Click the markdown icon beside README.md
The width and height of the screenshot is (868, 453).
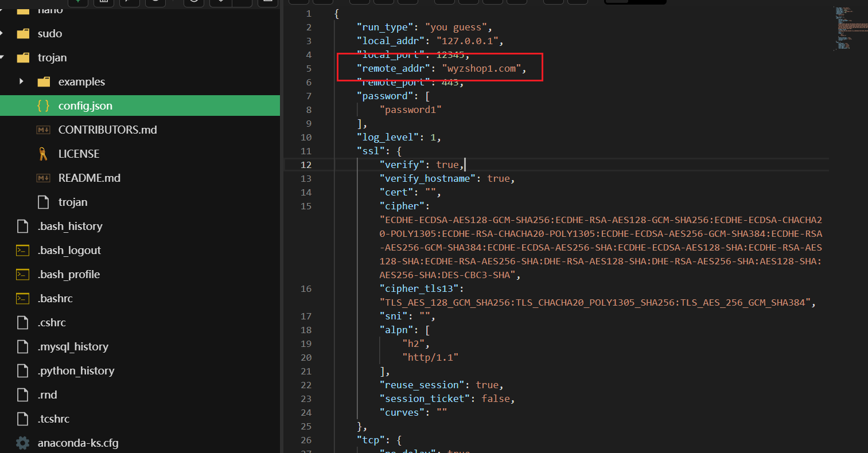click(43, 178)
